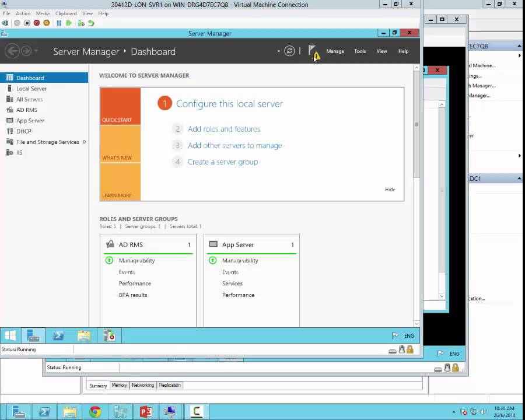
Task: Click Create a server group link
Action: click(x=223, y=162)
